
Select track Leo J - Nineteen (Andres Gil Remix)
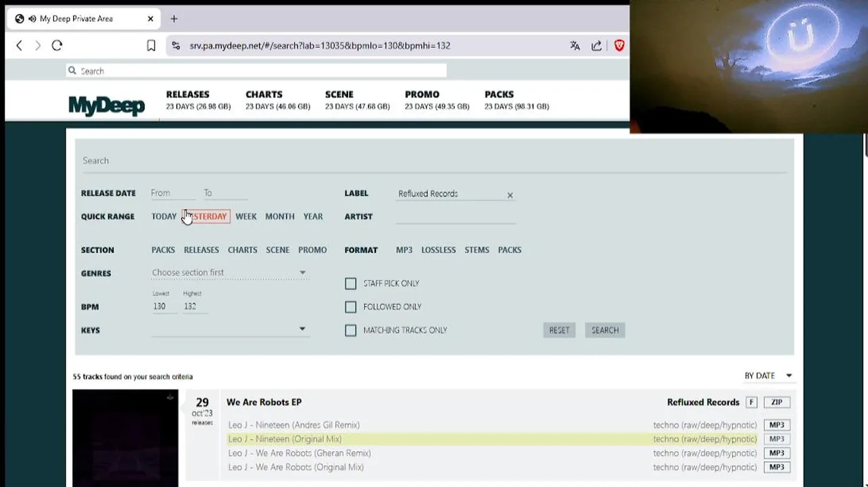click(x=294, y=425)
